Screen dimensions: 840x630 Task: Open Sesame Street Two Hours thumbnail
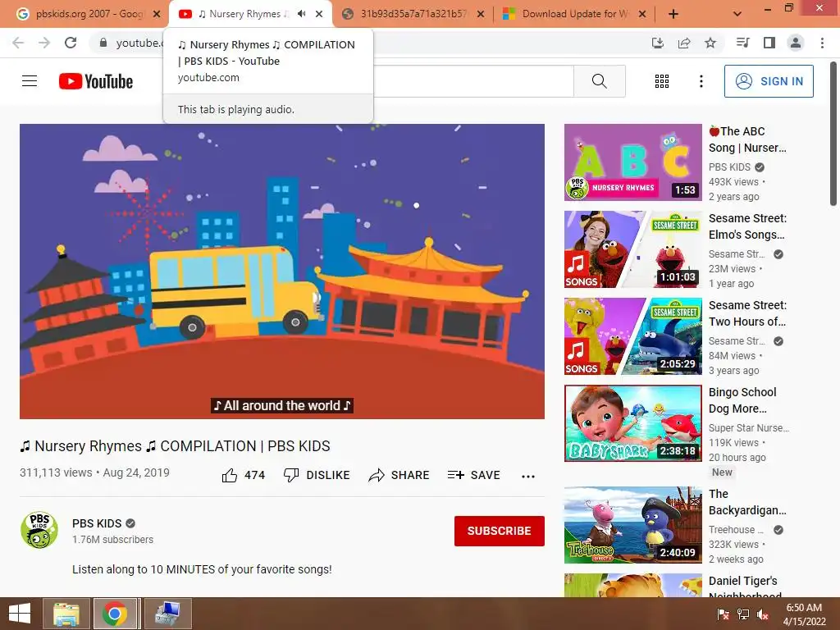[632, 336]
